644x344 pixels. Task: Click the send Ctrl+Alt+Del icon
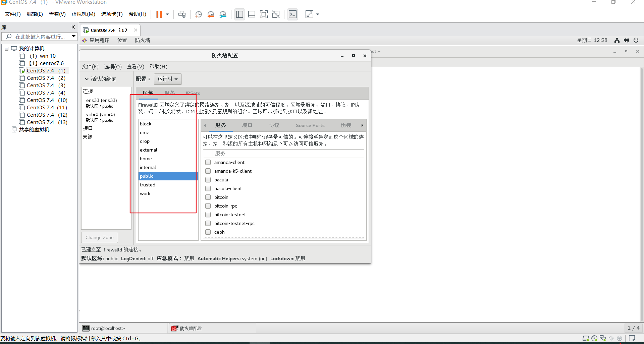click(182, 14)
